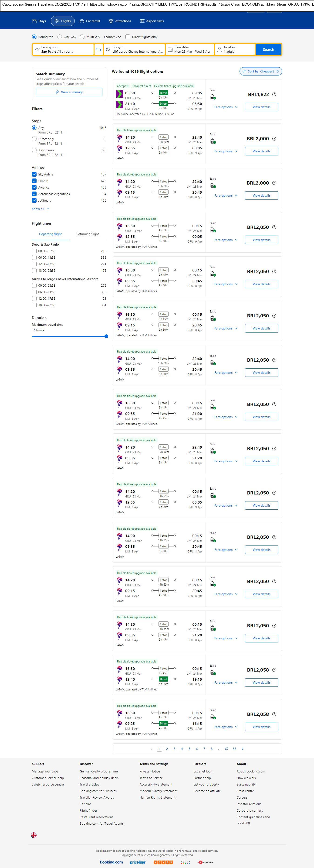The height and width of the screenshot is (868, 314).
Task: Click the price info icon beside BRL1,822
Action: point(274,94)
